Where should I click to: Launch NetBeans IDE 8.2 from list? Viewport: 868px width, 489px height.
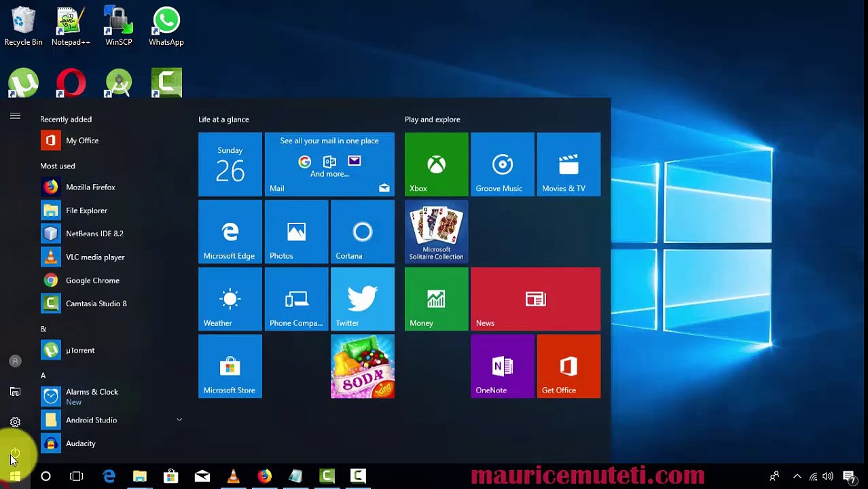(112, 234)
